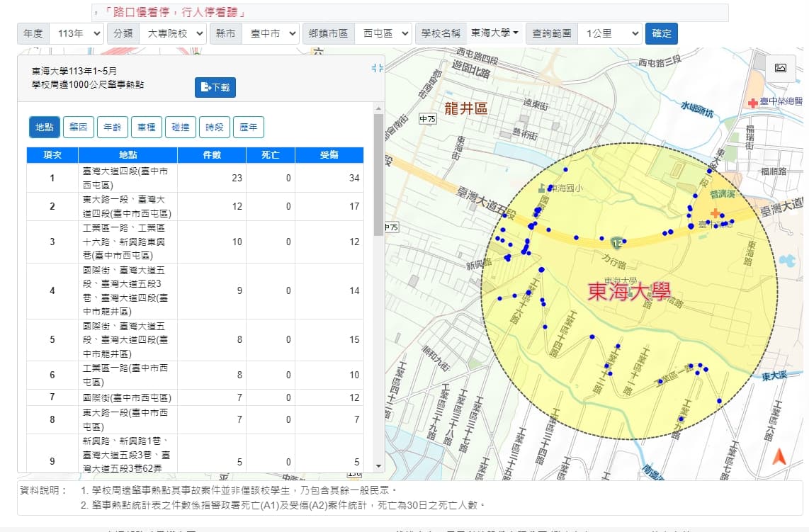This screenshot has height=532, width=809.
Task: Click the 西屯路三段 road label
Action: 660,62
